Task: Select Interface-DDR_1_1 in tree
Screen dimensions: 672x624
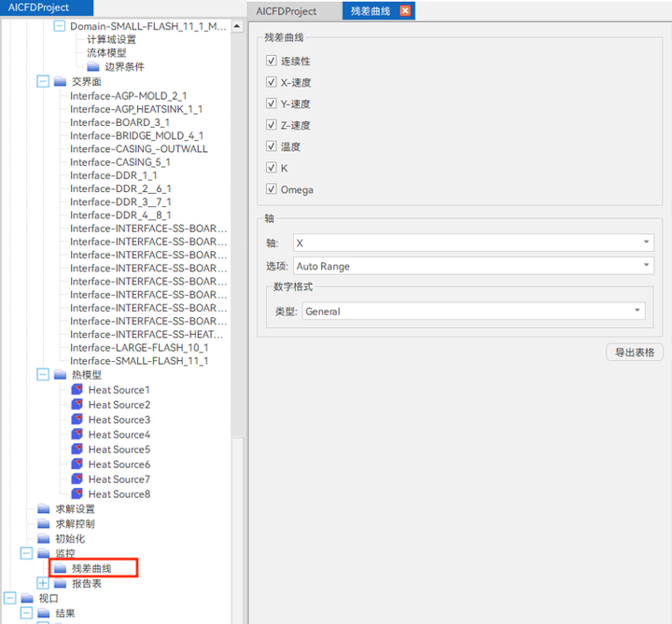Action: tap(114, 175)
